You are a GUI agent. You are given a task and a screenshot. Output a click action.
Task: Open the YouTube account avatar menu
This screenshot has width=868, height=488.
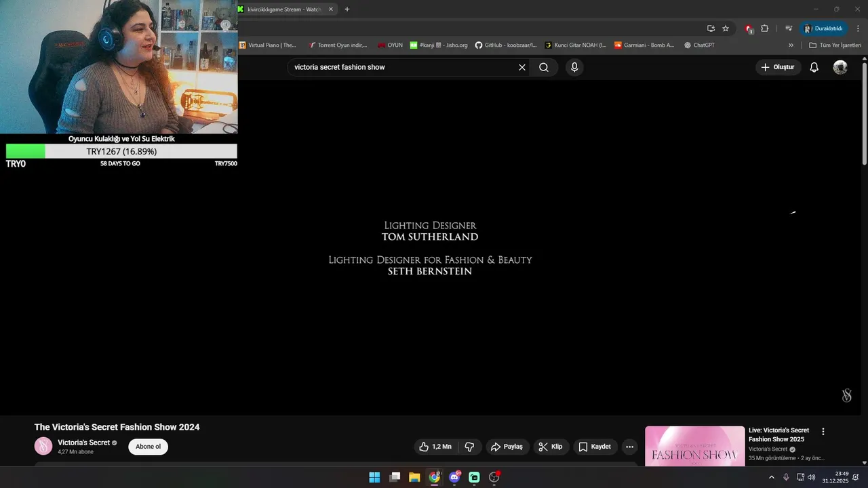[840, 67]
